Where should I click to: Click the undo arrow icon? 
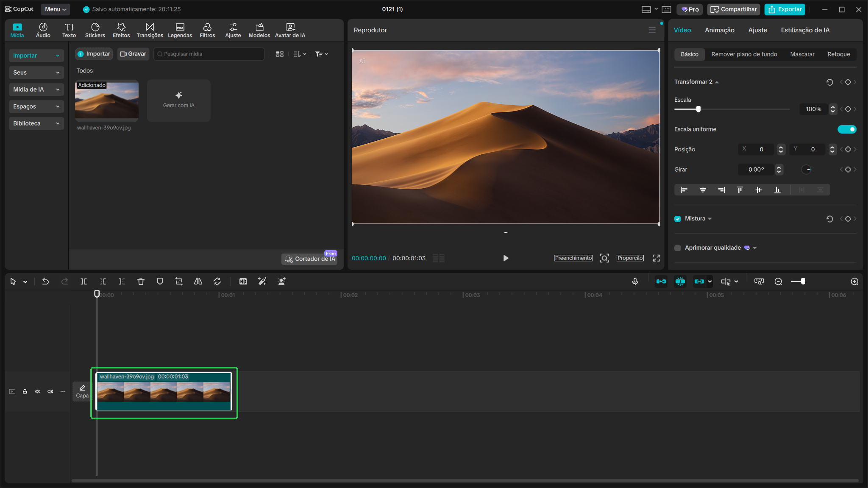[x=45, y=282]
